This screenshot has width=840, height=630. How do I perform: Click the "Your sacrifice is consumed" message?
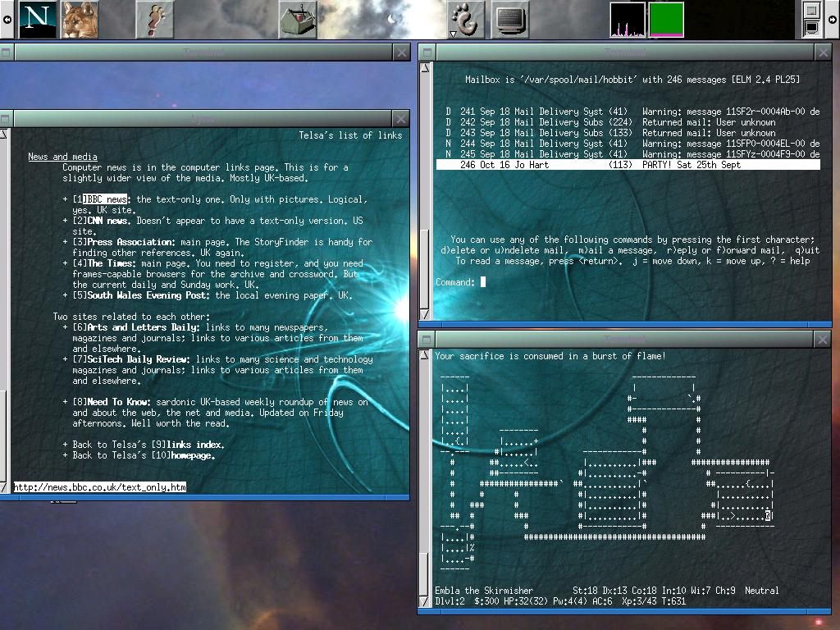coord(550,356)
